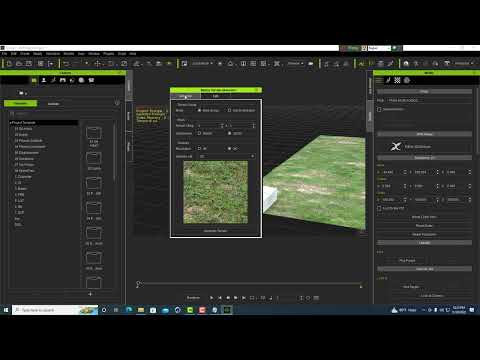Open File Explorer from the taskbar
The height and width of the screenshot is (360, 480).
(141, 310)
